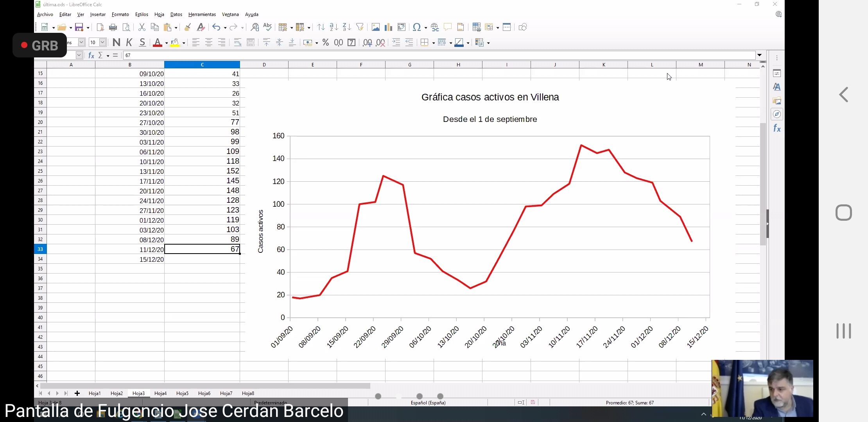
Task: Open the Borders dropdown arrow
Action: coord(434,43)
